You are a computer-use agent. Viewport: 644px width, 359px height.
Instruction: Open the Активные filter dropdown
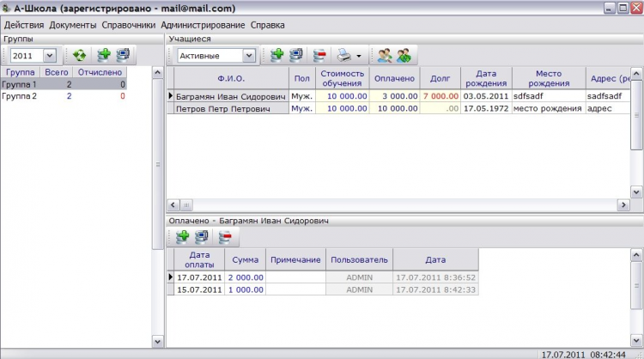(x=249, y=56)
